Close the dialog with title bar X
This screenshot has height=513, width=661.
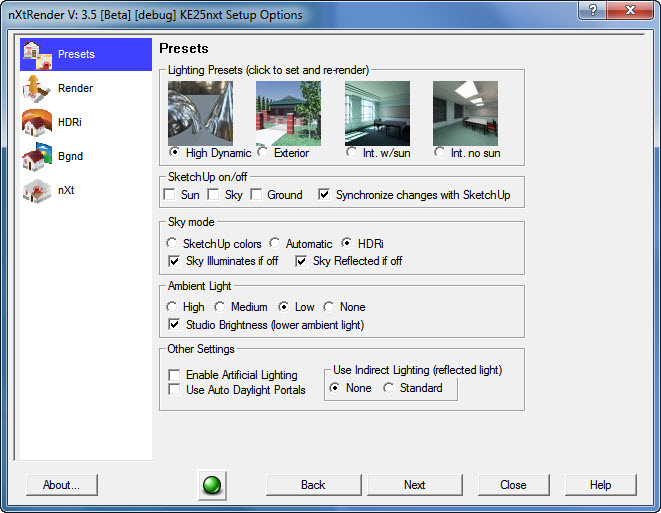coord(631,10)
